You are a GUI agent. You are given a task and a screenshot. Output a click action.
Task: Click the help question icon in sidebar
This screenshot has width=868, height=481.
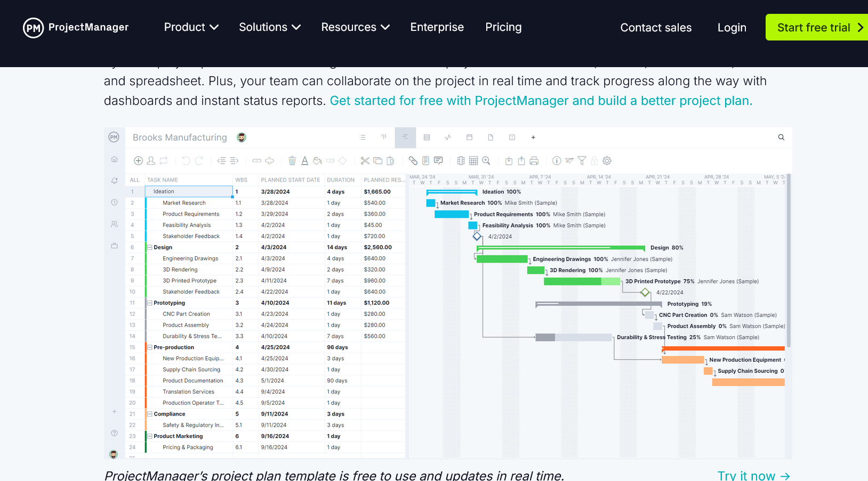click(x=114, y=433)
